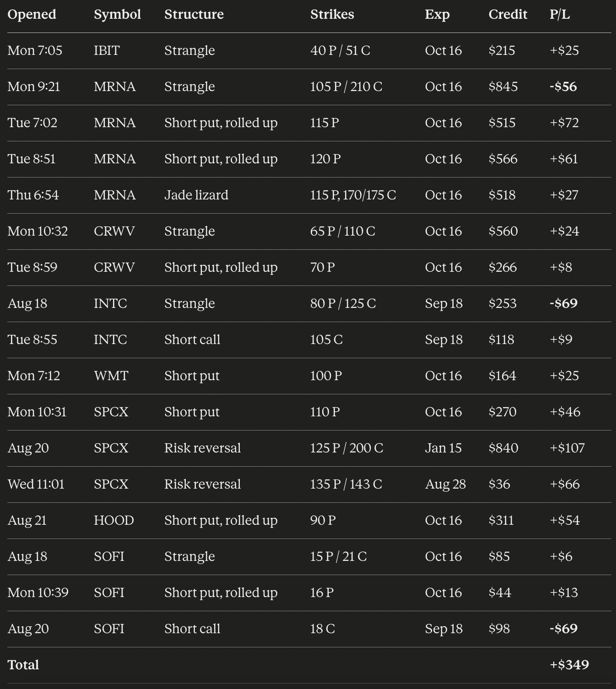Viewport: 616px width, 689px height.
Task: Click the P/L column header
Action: [x=560, y=14]
